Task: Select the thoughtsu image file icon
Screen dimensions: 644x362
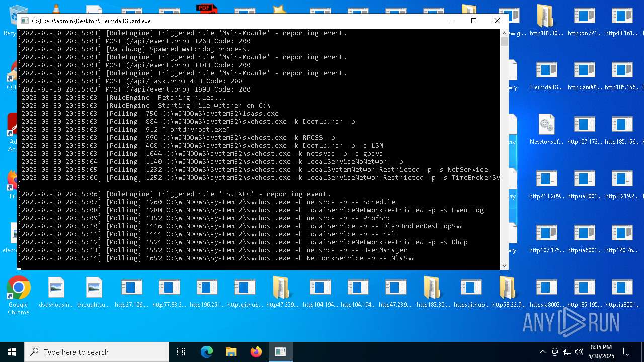Action: pyautogui.click(x=94, y=292)
